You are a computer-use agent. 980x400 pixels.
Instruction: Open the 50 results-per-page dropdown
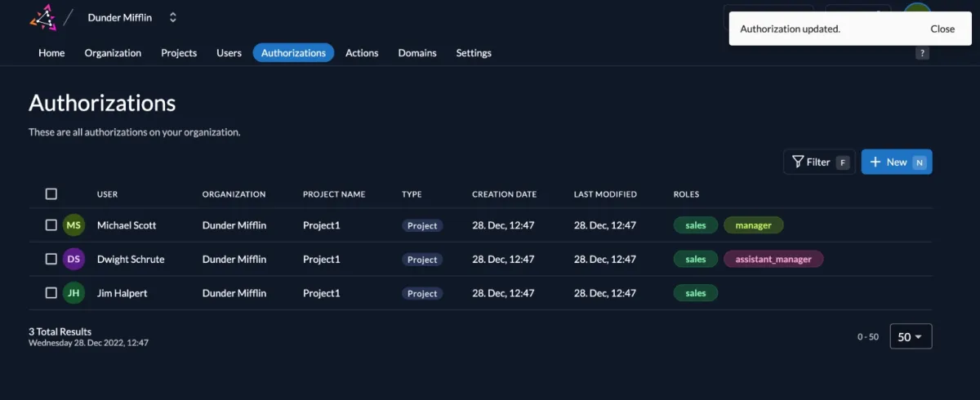click(x=911, y=336)
